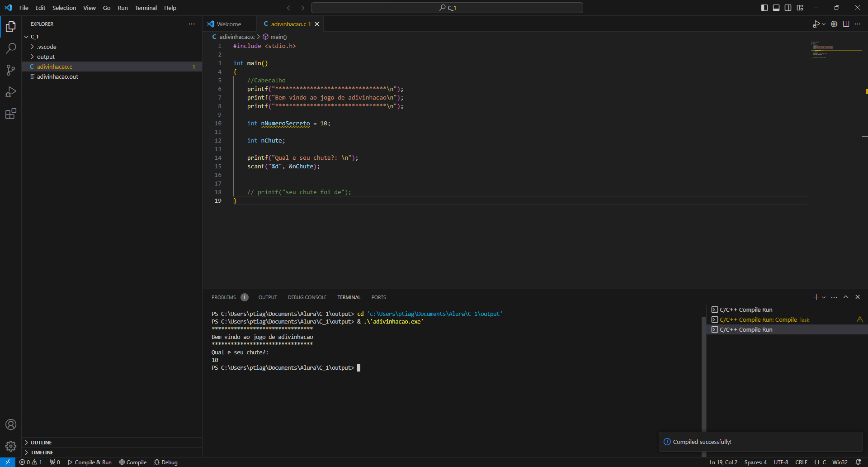
Task: Click the Run C/C++ file play icon
Action: tap(816, 24)
